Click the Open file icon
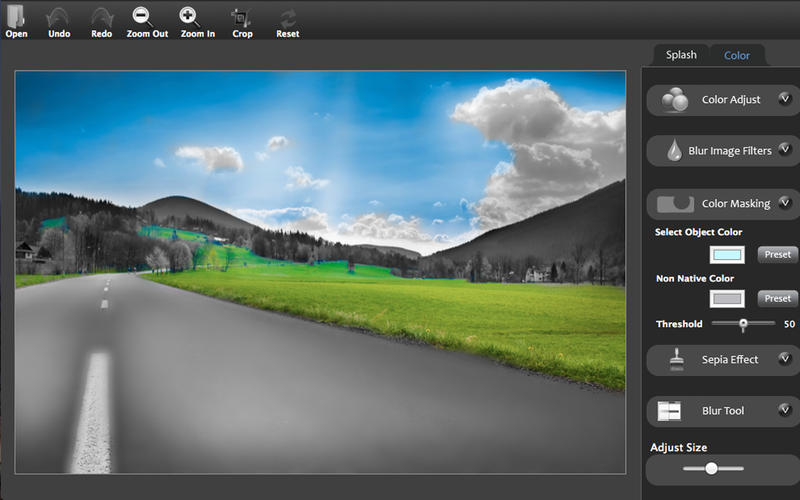This screenshot has height=500, width=800. coord(16,17)
